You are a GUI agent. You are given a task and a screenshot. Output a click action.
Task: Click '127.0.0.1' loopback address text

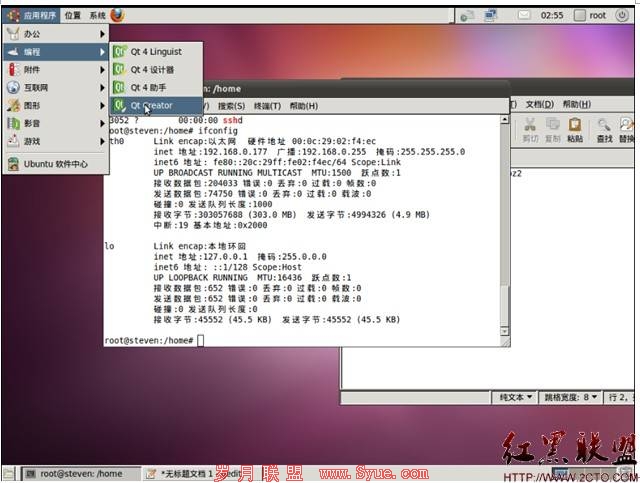[x=223, y=257]
